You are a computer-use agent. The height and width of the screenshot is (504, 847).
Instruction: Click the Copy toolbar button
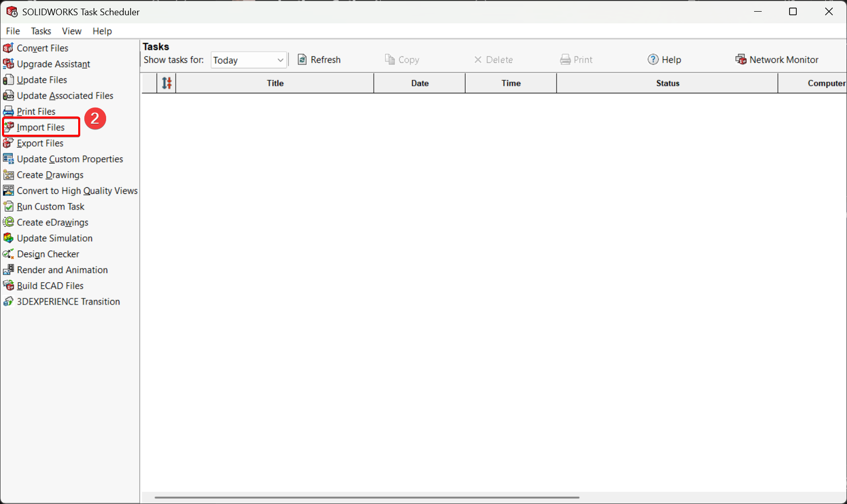click(x=402, y=59)
